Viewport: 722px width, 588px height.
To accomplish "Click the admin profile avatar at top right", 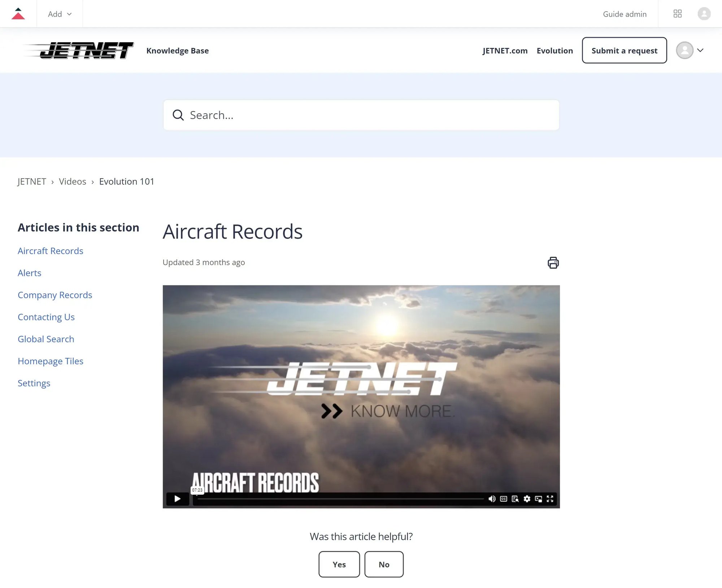I will 704,14.
